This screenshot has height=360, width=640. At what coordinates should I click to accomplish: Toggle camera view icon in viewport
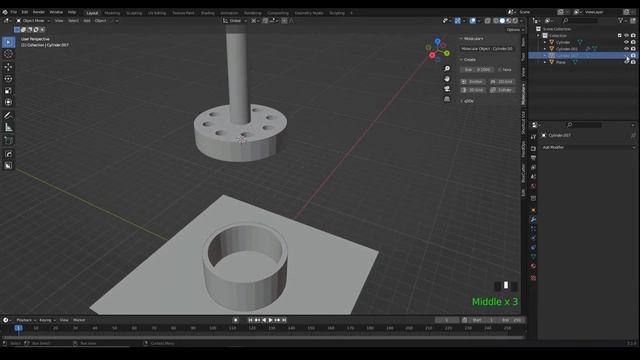pyautogui.click(x=447, y=89)
